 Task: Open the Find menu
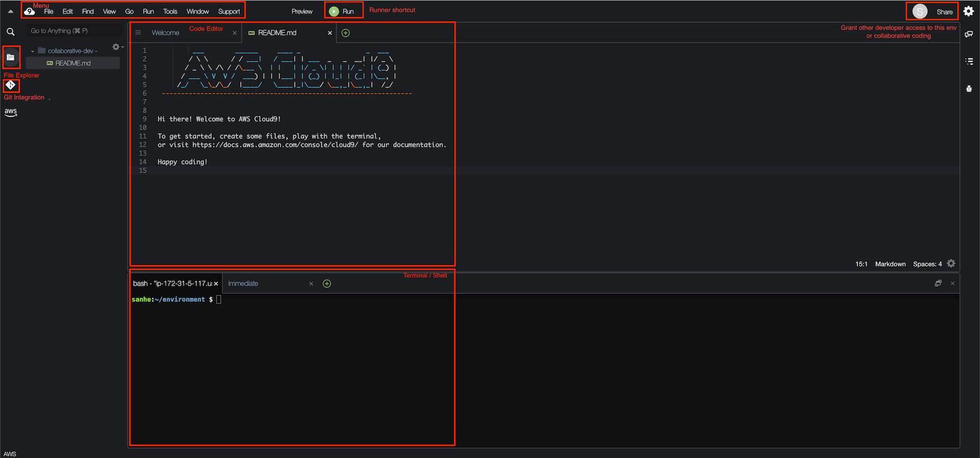[x=88, y=11]
